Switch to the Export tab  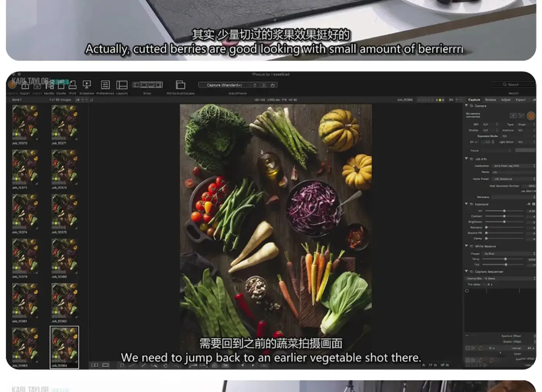(x=521, y=100)
